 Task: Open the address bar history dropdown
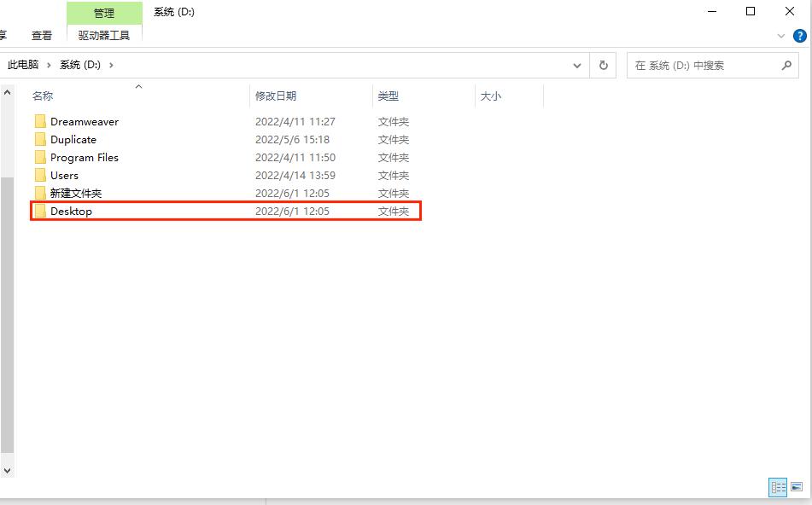(x=577, y=65)
